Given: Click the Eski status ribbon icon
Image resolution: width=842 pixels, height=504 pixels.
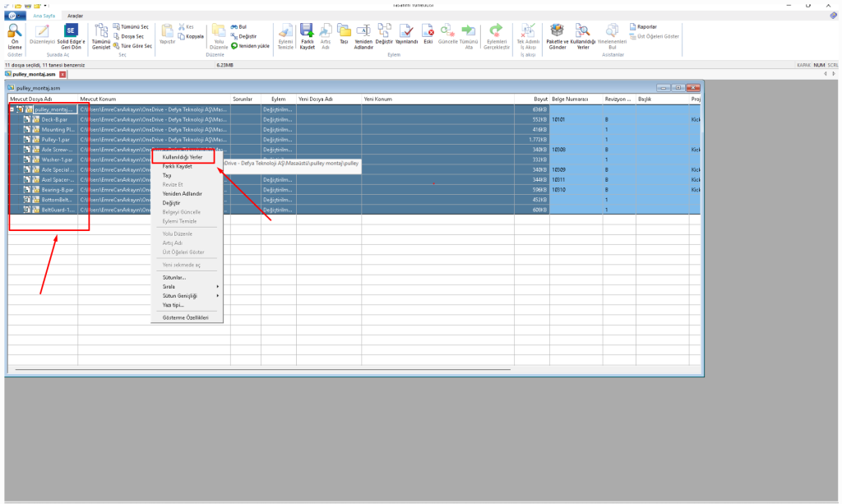Looking at the screenshot, I should tap(428, 31).
